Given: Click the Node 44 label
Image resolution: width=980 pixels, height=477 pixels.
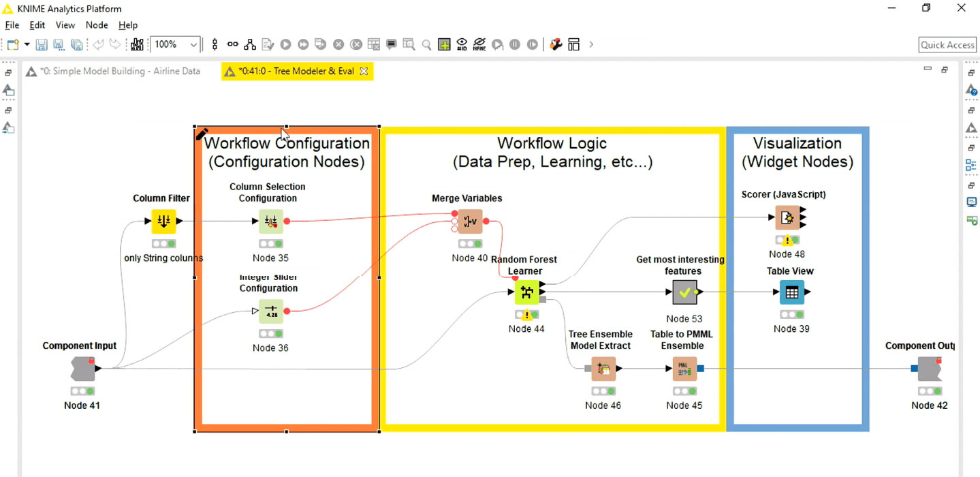Looking at the screenshot, I should [x=526, y=329].
